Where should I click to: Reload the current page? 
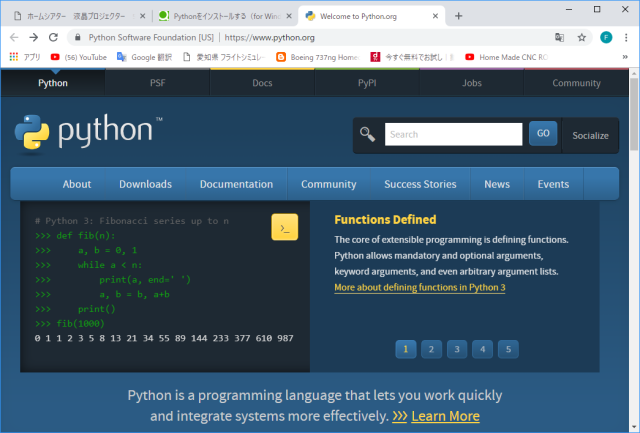point(53,38)
